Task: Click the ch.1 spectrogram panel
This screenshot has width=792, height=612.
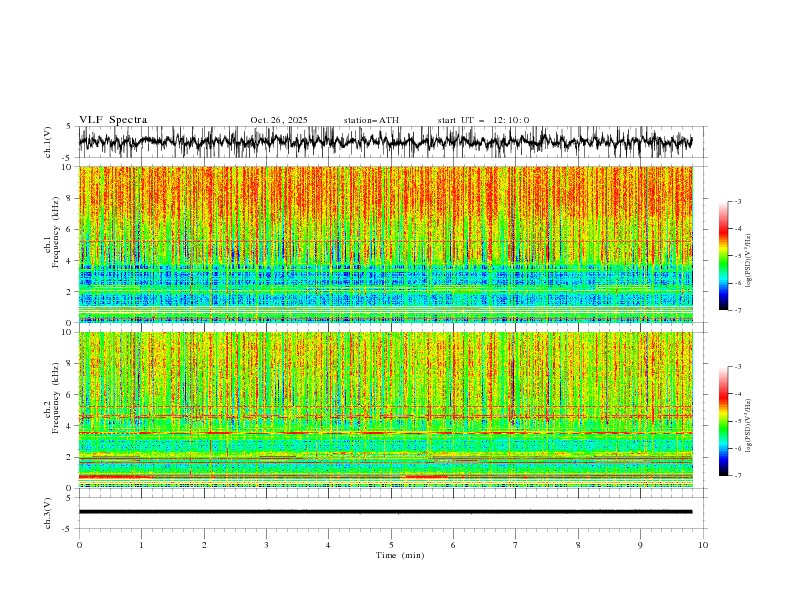Action: click(x=386, y=244)
